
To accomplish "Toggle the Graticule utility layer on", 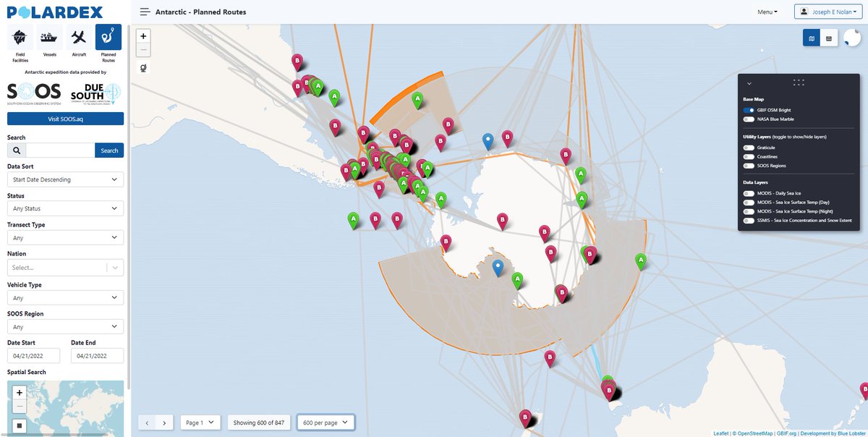I will [x=748, y=147].
